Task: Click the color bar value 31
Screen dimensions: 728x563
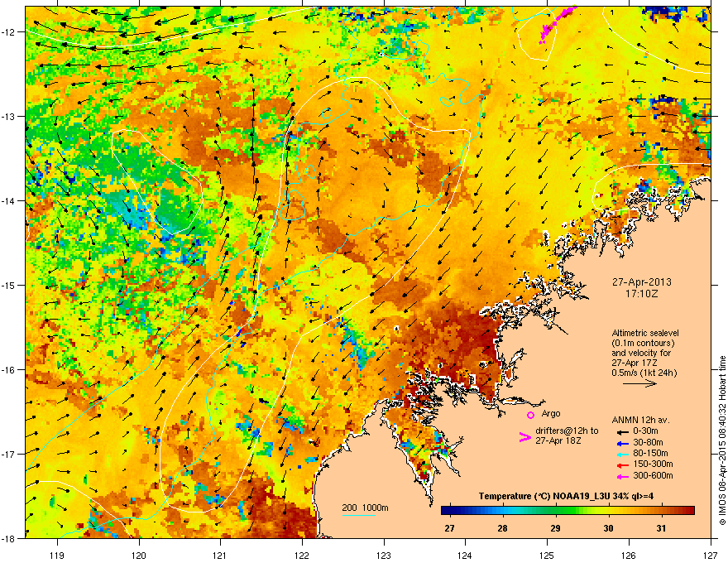Action: tap(661, 528)
